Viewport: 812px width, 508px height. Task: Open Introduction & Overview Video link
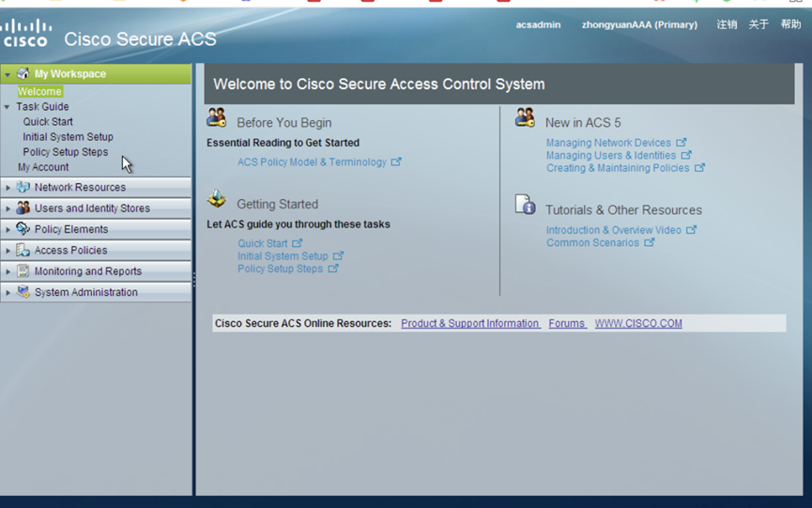614,230
